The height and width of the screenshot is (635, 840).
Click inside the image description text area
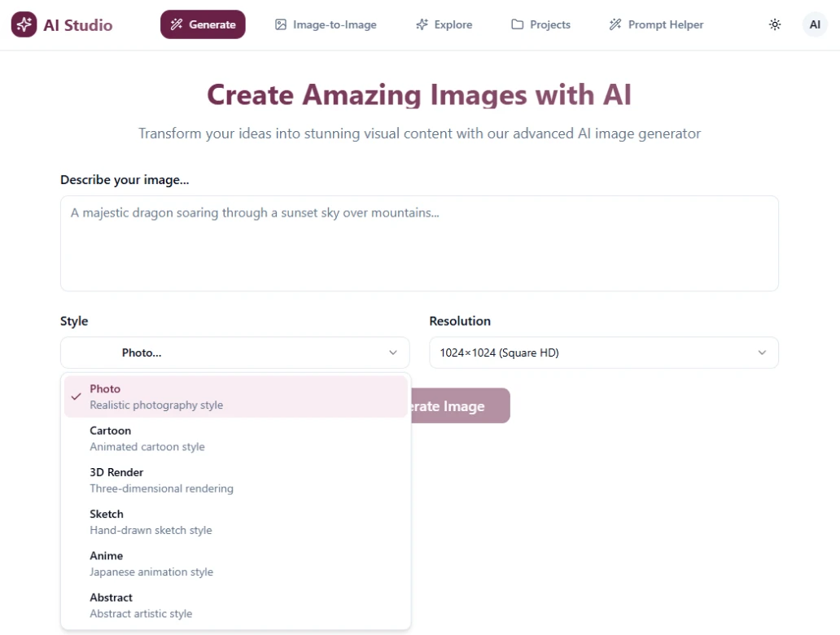pos(419,243)
